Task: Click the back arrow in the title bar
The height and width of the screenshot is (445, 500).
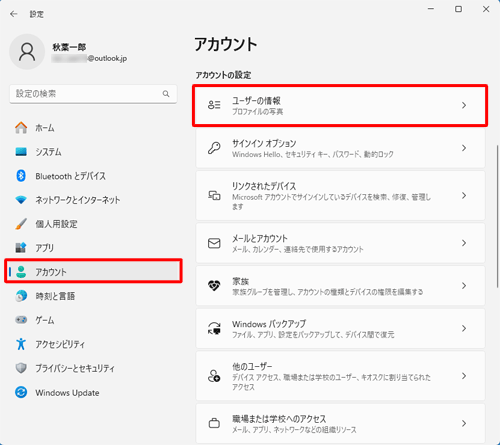Action: point(14,14)
